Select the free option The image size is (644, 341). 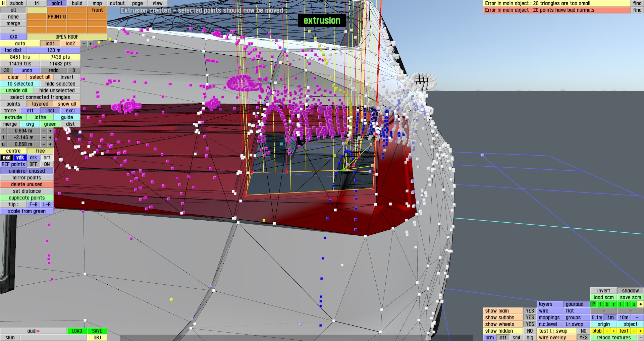coord(40,151)
